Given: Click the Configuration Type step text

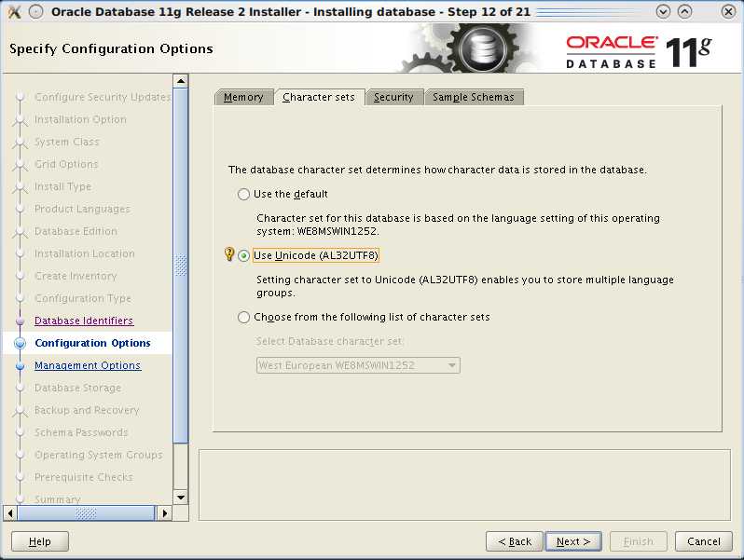Looking at the screenshot, I should (x=83, y=298).
